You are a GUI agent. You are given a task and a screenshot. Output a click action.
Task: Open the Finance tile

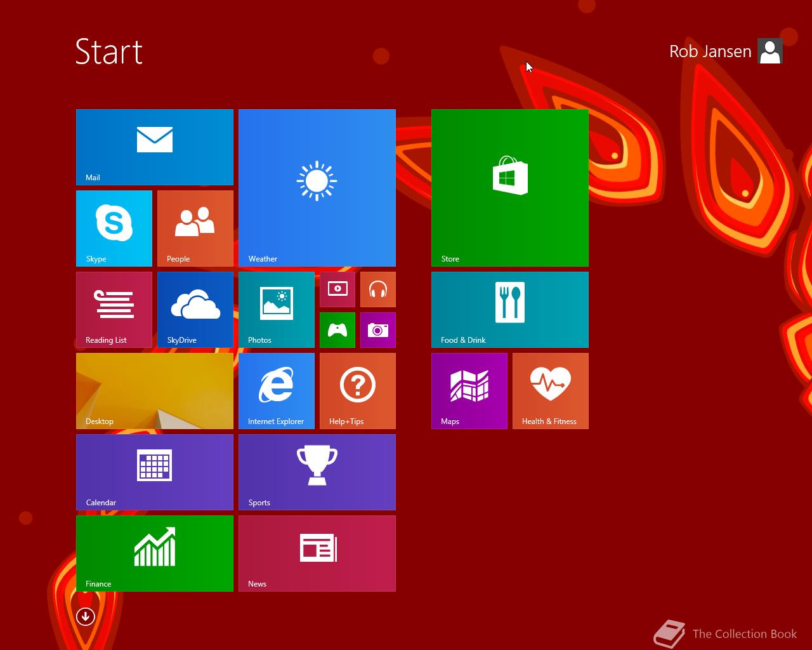(x=155, y=554)
